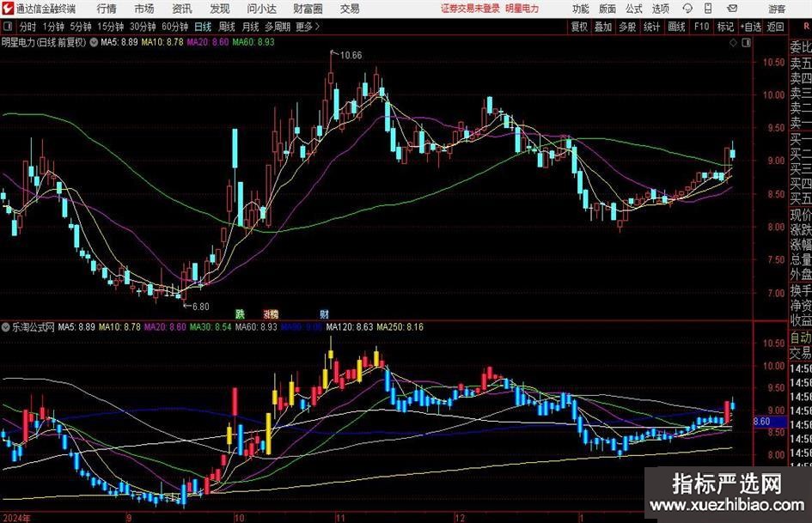Open the 画线 drawing tools button
This screenshot has height=523, width=812.
pyautogui.click(x=676, y=27)
